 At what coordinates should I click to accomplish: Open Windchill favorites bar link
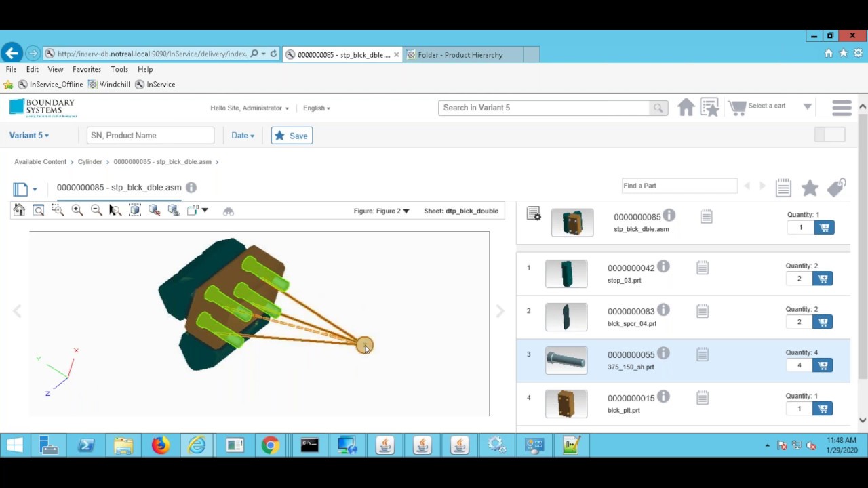point(108,85)
